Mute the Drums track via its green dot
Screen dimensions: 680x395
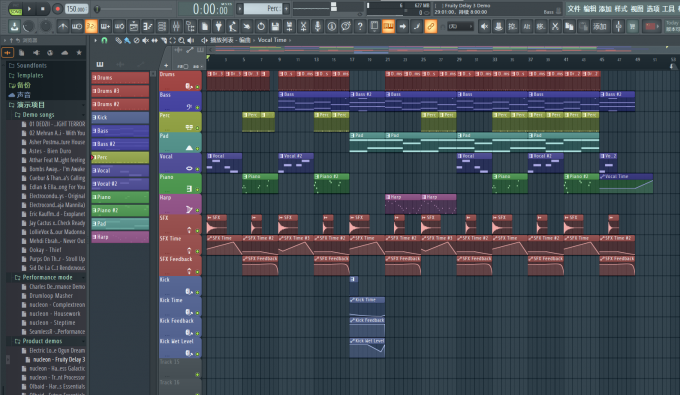[198, 87]
